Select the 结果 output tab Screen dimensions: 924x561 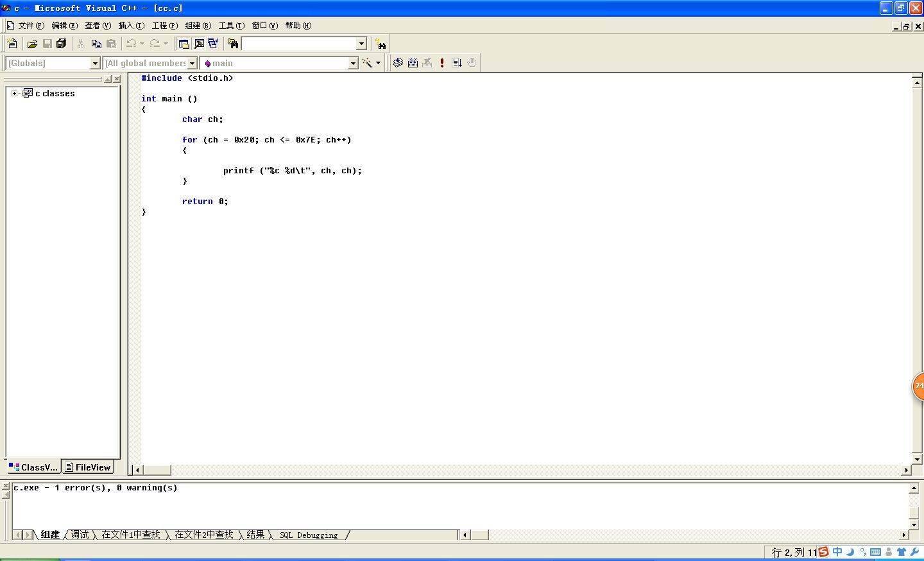(x=255, y=535)
